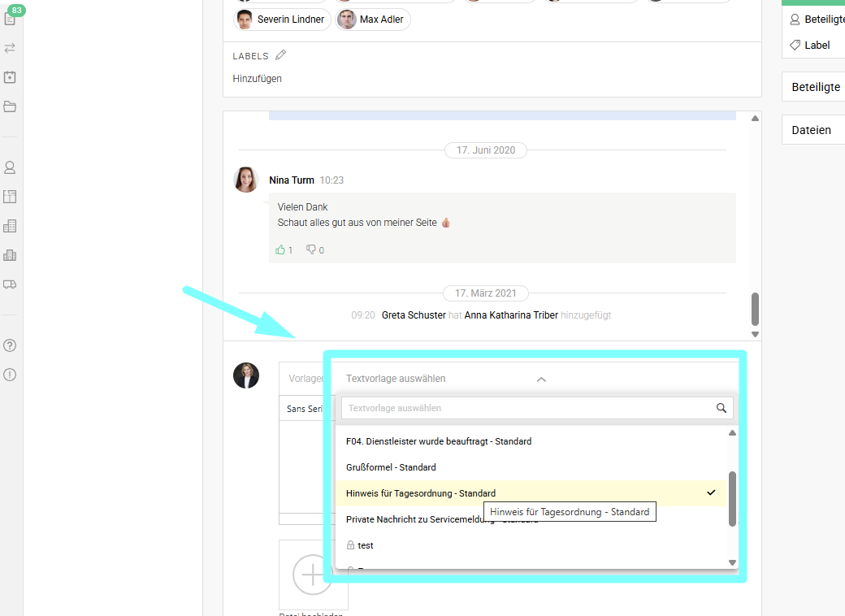Viewport: 845px width, 616px height.
Task: Click the transfer arrows sidebar icon
Action: tap(10, 48)
